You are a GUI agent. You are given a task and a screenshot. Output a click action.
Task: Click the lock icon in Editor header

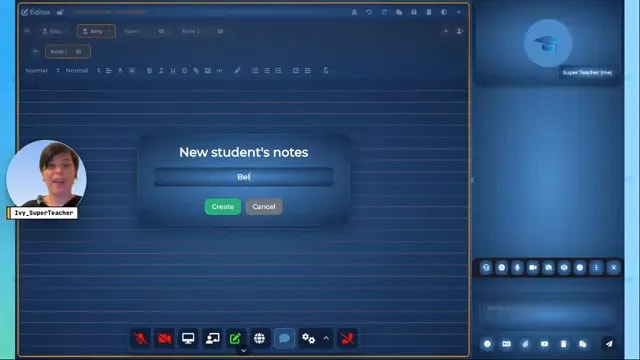tap(354, 12)
